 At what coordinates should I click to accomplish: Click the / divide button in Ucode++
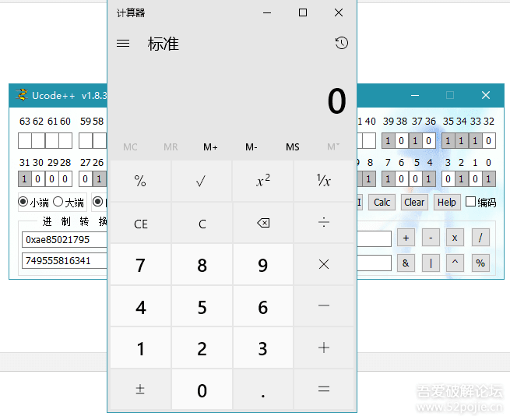(x=480, y=238)
